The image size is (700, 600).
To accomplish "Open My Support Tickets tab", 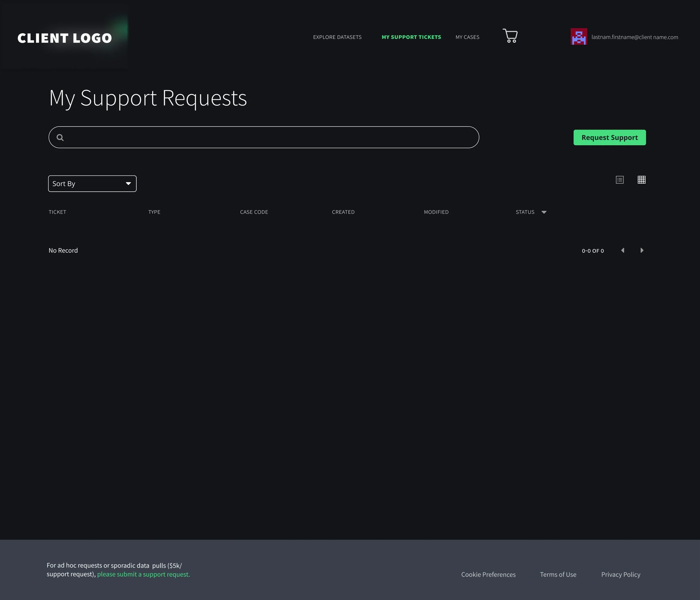I will pyautogui.click(x=411, y=37).
